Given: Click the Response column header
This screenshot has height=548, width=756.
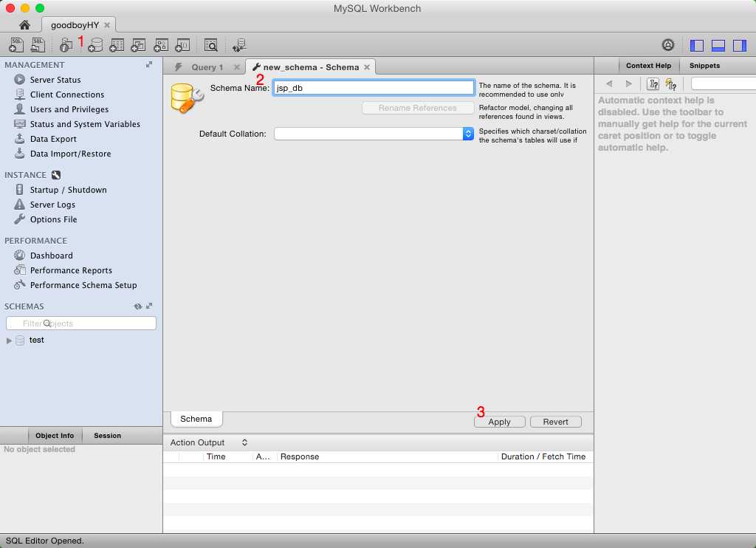Looking at the screenshot, I should [x=300, y=457].
